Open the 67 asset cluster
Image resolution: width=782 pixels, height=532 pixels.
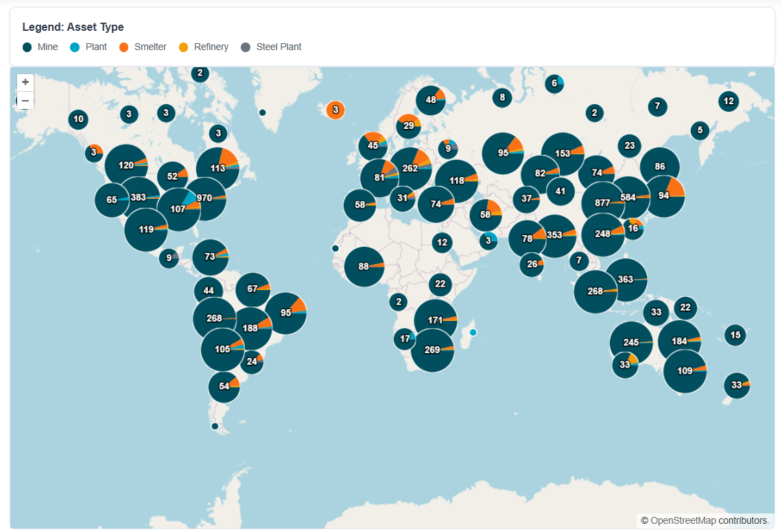pyautogui.click(x=253, y=290)
